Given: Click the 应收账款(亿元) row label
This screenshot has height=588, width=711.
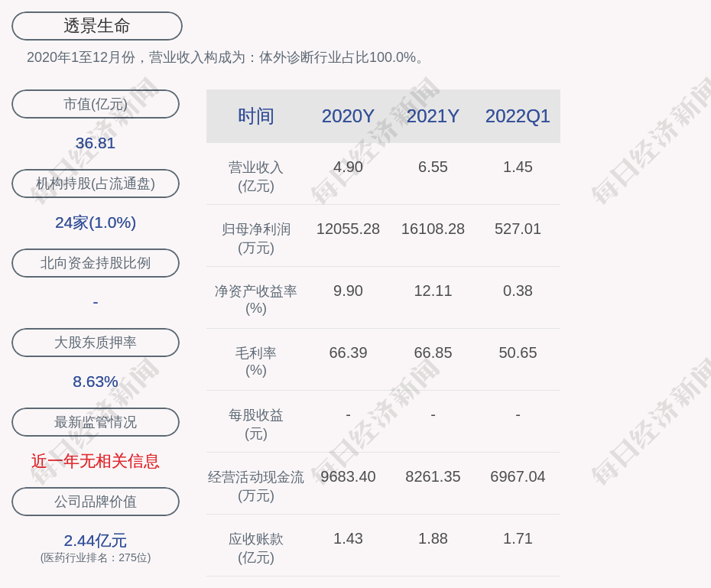Looking at the screenshot, I should tap(256, 548).
